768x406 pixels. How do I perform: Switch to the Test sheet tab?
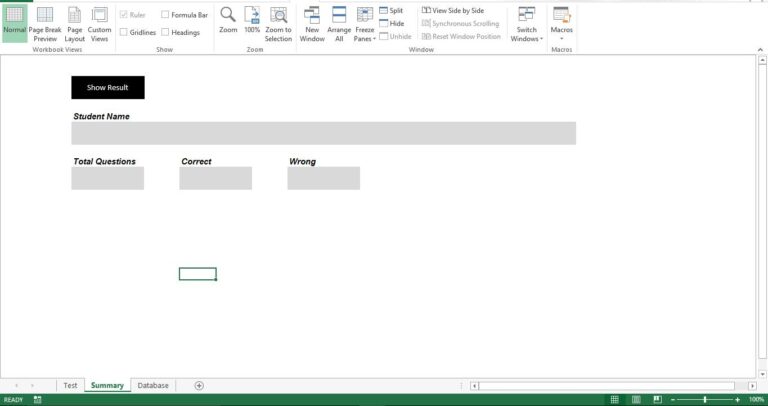click(x=70, y=385)
